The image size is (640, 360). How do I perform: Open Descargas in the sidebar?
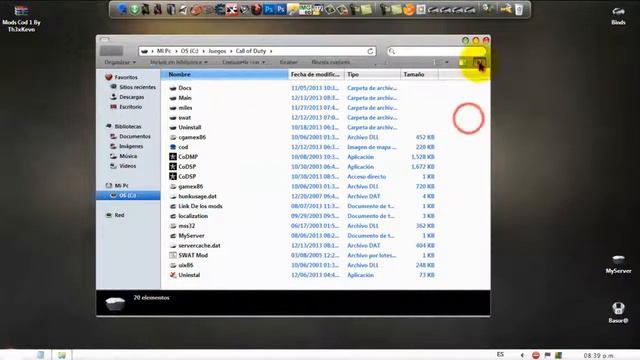127,97
